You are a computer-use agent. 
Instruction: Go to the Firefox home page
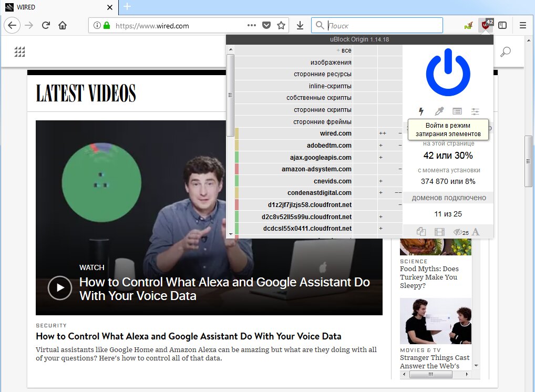(63, 25)
